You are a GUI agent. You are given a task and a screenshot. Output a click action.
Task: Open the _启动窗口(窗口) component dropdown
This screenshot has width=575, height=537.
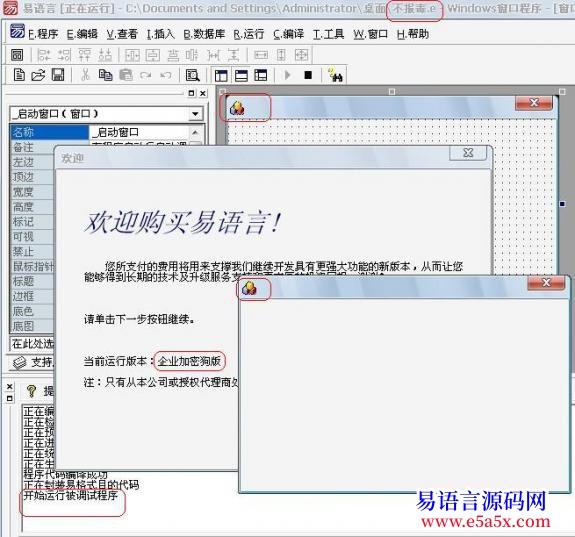195,114
